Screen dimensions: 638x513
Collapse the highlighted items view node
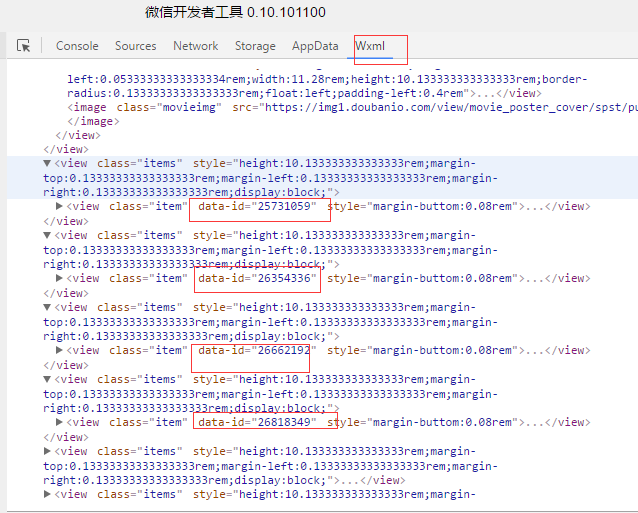coord(47,164)
